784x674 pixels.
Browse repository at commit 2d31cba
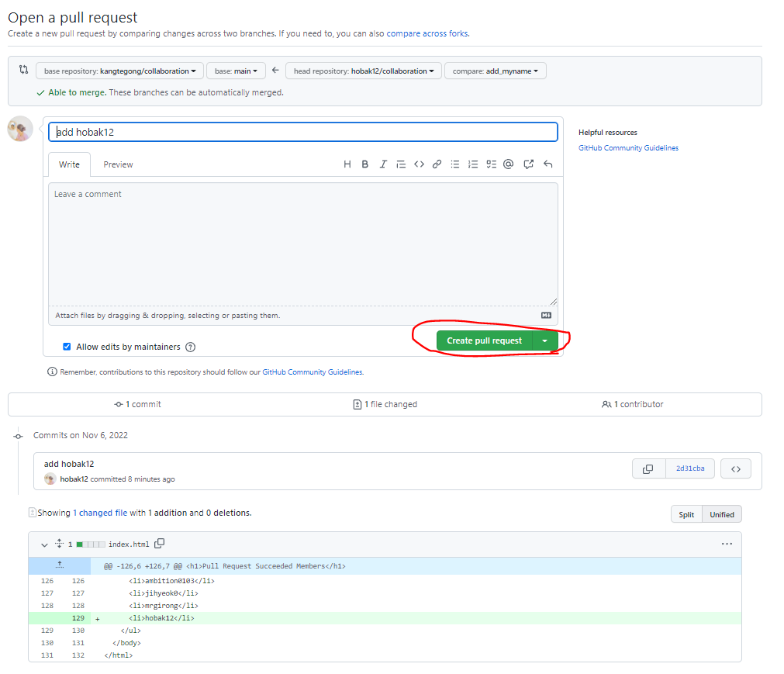click(x=735, y=469)
